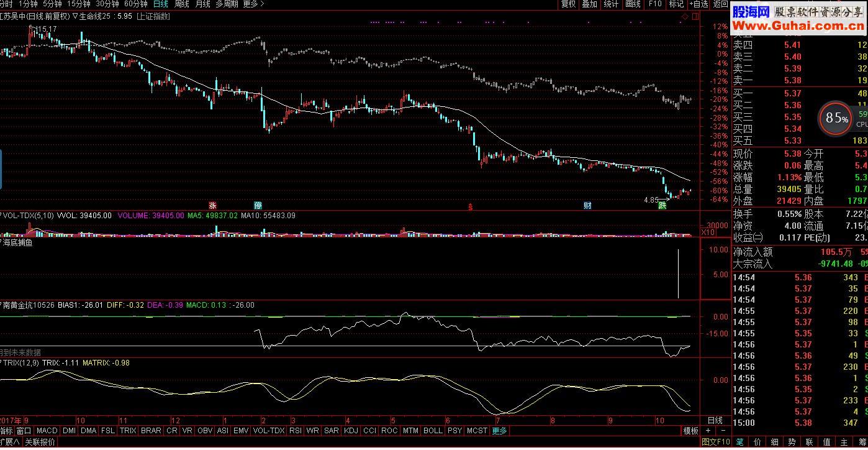Open the 南黄金坑 indicator panel dropdown
This screenshot has height=450, width=868.
pos(2,305)
